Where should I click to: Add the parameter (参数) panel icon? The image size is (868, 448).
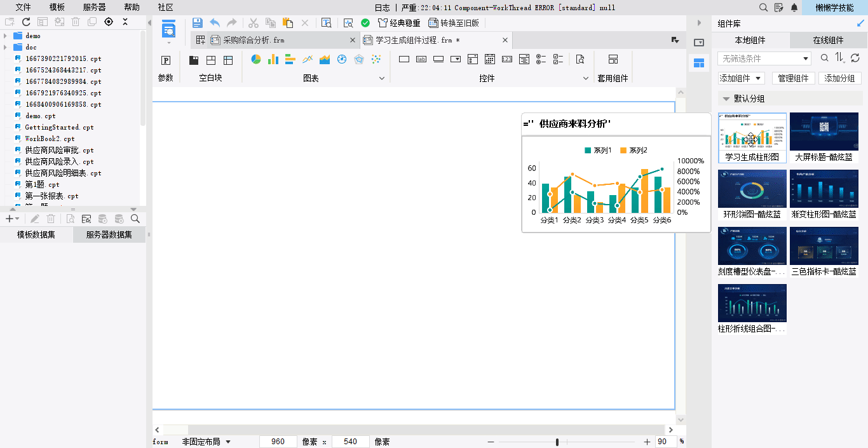pyautogui.click(x=166, y=60)
